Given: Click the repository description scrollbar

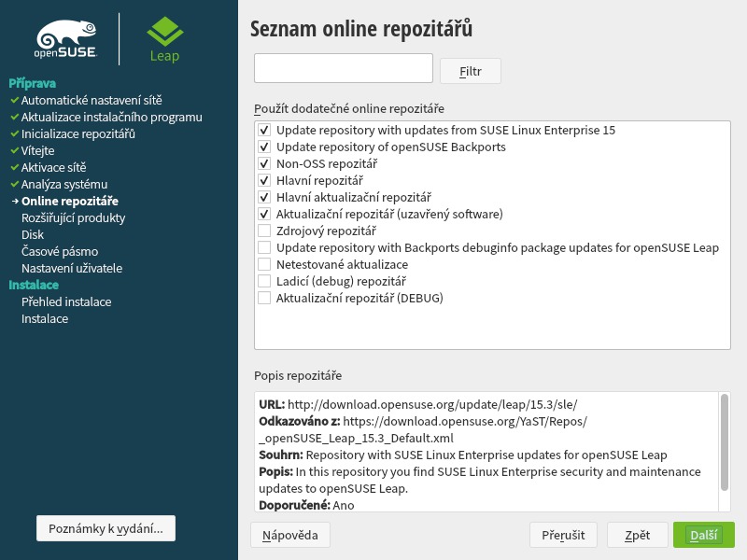Looking at the screenshot, I should point(725,442).
